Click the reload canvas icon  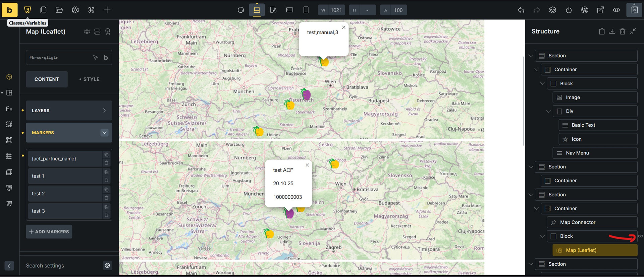coord(240,10)
